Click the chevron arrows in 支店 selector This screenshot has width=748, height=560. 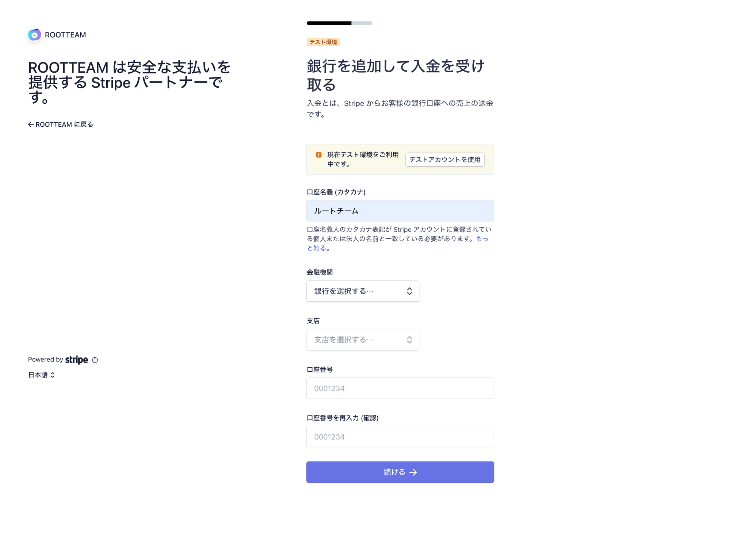click(409, 340)
